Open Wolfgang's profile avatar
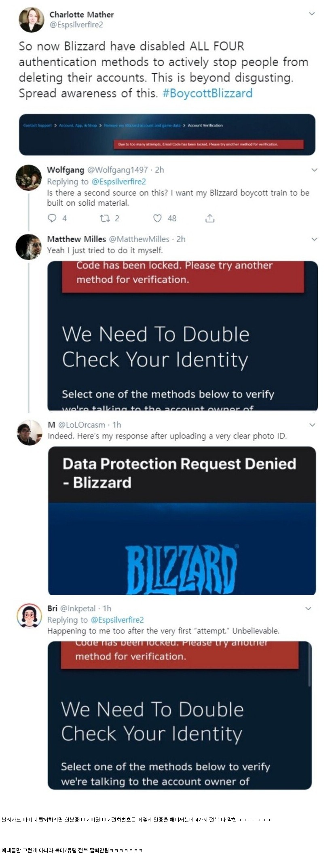The height and width of the screenshot is (868, 334). [x=29, y=178]
